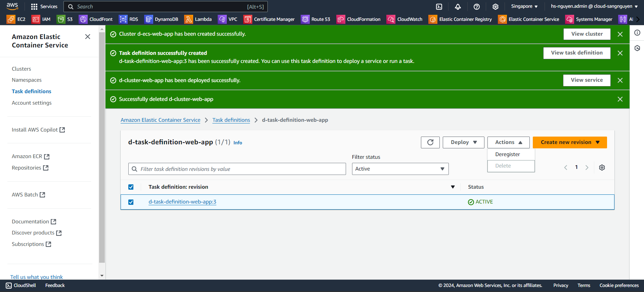Open the d-task-definition-web-app:3 revision link

tap(182, 202)
